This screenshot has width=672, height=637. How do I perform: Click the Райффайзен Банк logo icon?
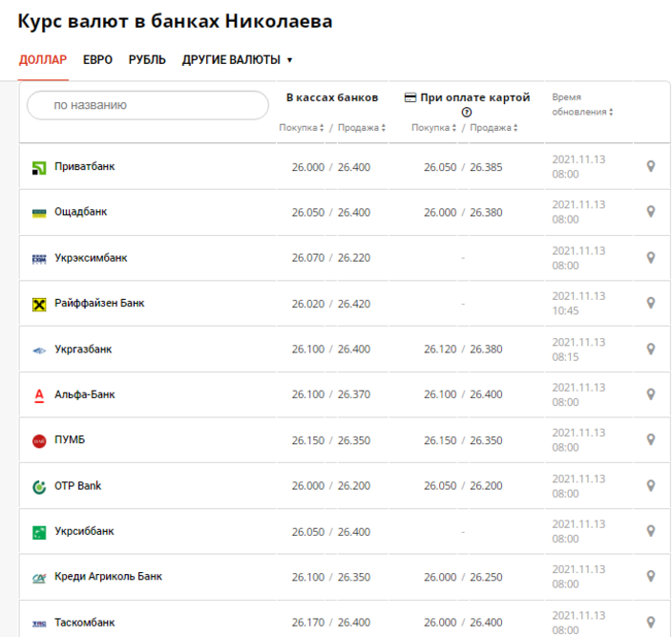[39, 305]
